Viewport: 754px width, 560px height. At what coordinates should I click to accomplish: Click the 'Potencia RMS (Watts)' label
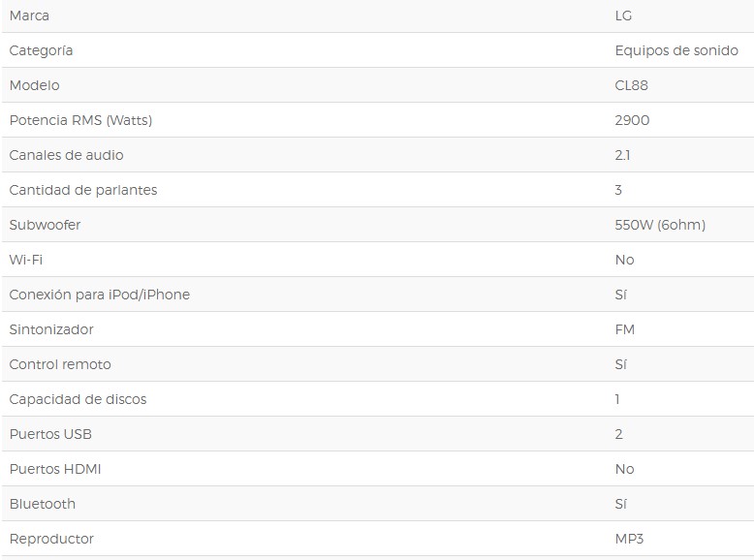[x=80, y=120]
